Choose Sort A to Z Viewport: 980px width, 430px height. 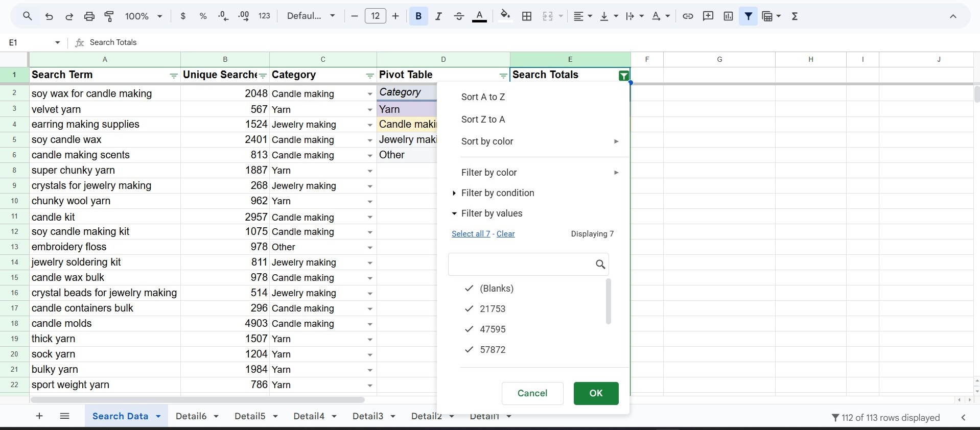pyautogui.click(x=483, y=97)
